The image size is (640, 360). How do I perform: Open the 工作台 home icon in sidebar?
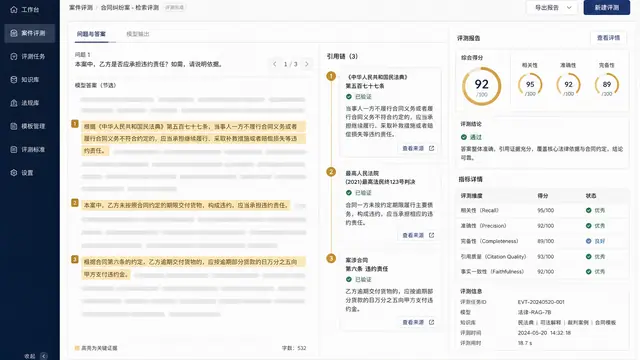point(13,9)
